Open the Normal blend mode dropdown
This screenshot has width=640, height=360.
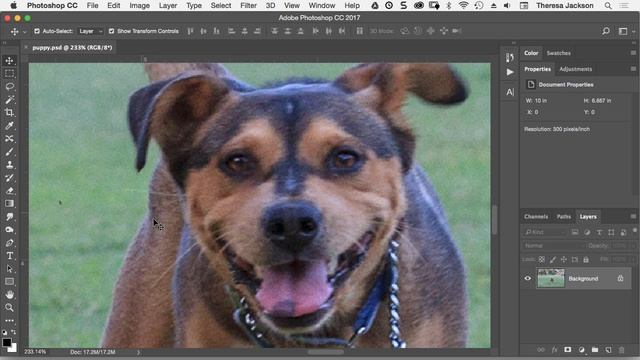pyautogui.click(x=553, y=246)
